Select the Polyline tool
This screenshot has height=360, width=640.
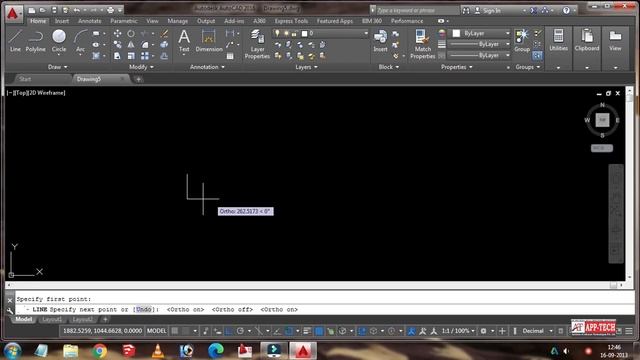[x=36, y=41]
